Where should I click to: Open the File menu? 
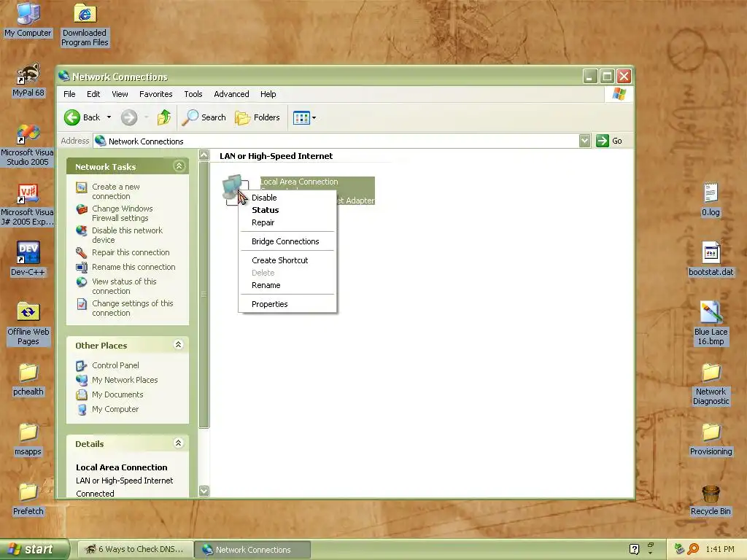(69, 94)
